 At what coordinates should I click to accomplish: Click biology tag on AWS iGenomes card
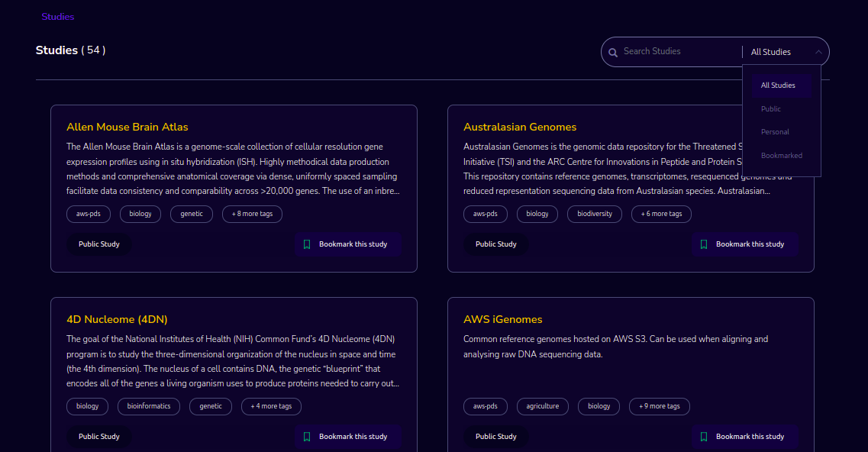(x=599, y=406)
